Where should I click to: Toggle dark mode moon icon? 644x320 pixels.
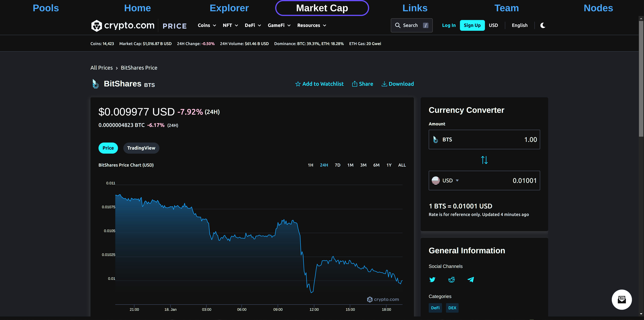click(x=543, y=25)
